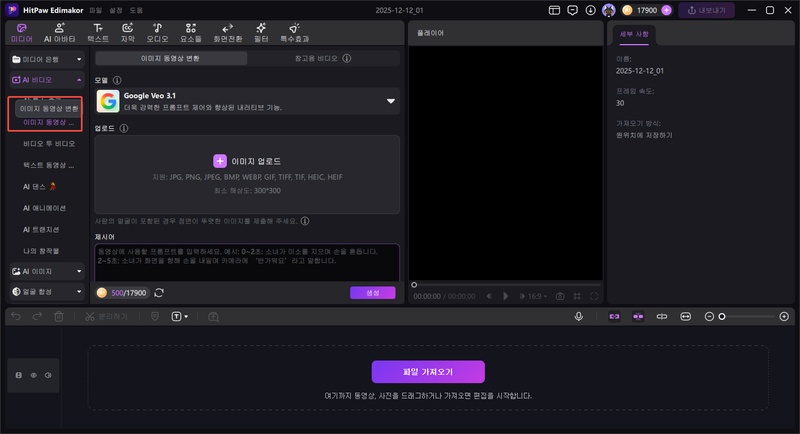Collapse the AI 비디오 section

tap(46, 80)
